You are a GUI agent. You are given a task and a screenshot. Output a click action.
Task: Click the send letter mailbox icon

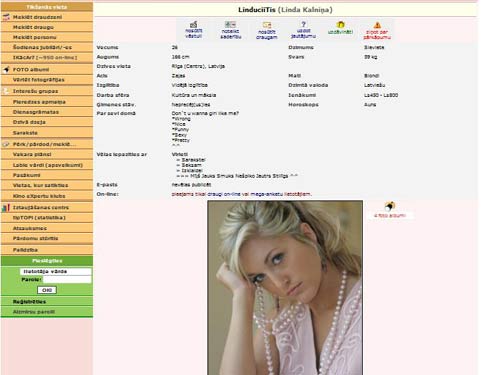194,24
